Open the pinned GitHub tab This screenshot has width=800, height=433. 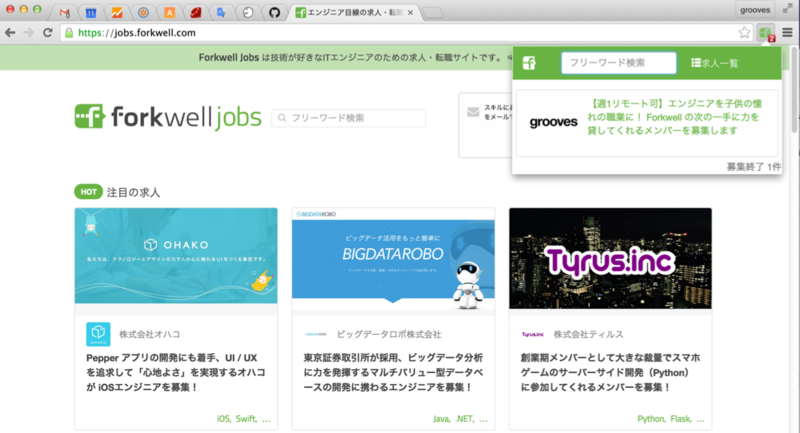tap(274, 12)
